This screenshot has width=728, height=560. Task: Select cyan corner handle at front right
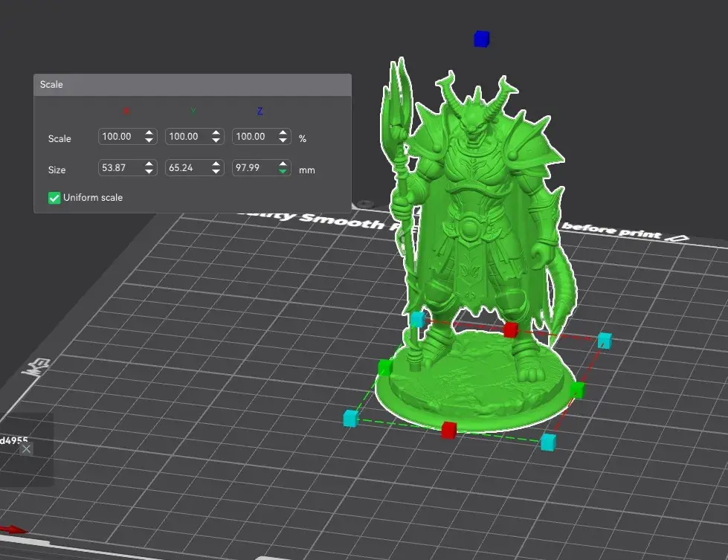pos(548,442)
